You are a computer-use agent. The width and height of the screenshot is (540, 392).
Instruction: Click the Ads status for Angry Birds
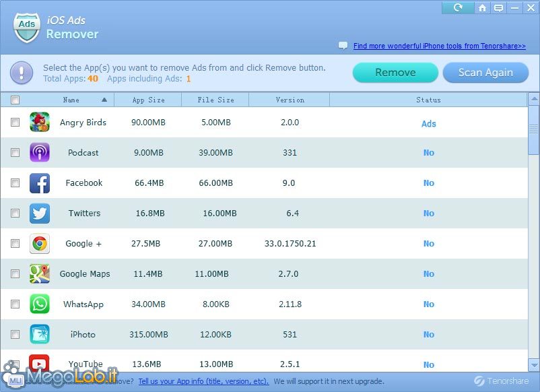tap(429, 124)
